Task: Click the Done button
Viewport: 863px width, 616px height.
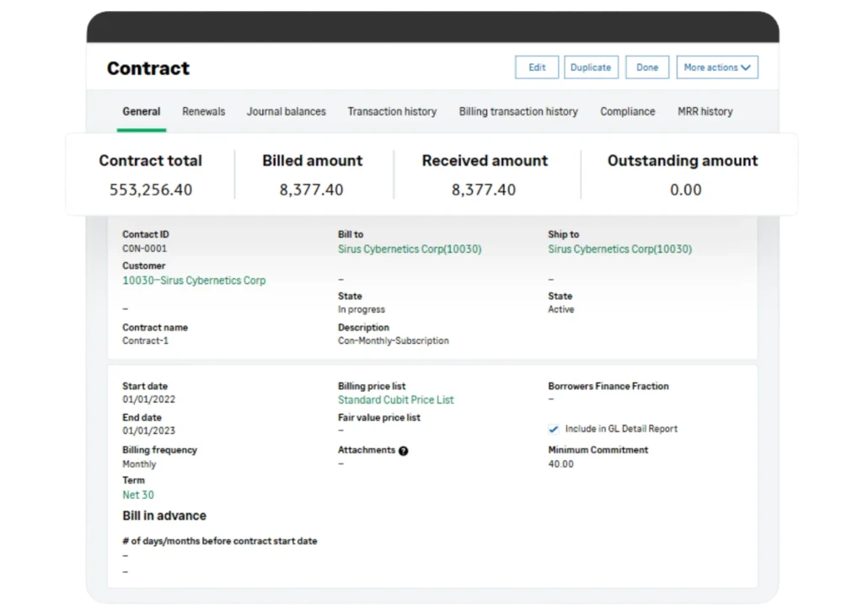Action: [x=646, y=67]
